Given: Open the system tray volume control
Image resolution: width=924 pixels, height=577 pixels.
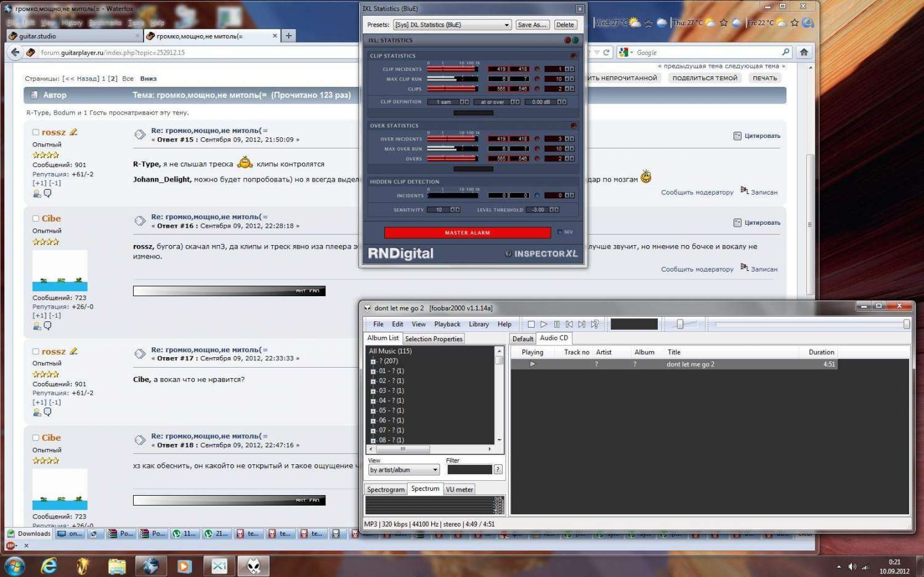Looking at the screenshot, I should (x=853, y=567).
